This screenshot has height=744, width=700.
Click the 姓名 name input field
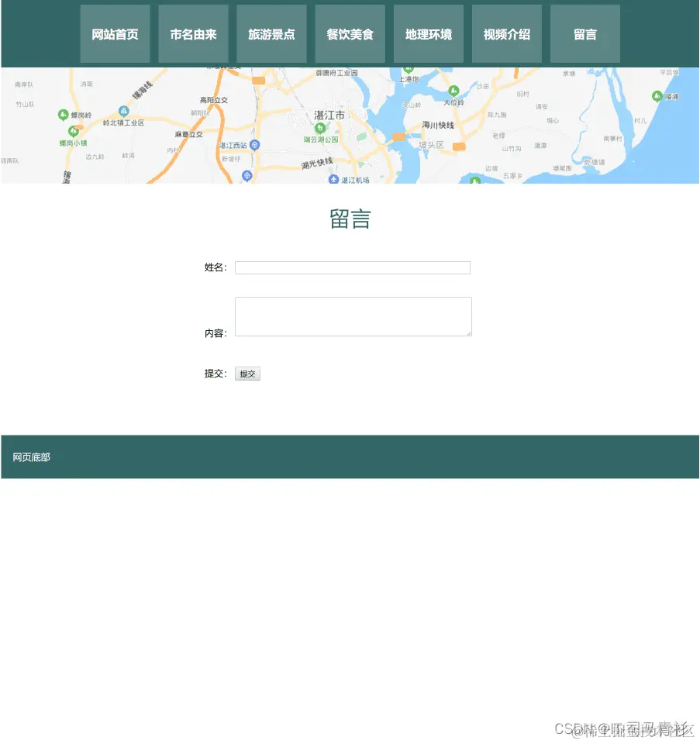pos(353,267)
